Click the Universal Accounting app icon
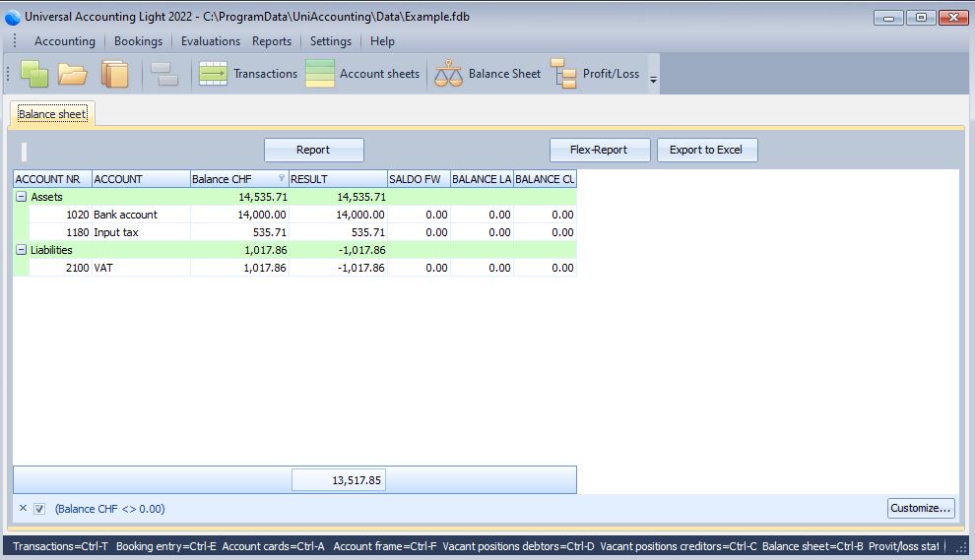The image size is (975, 560). point(13,18)
